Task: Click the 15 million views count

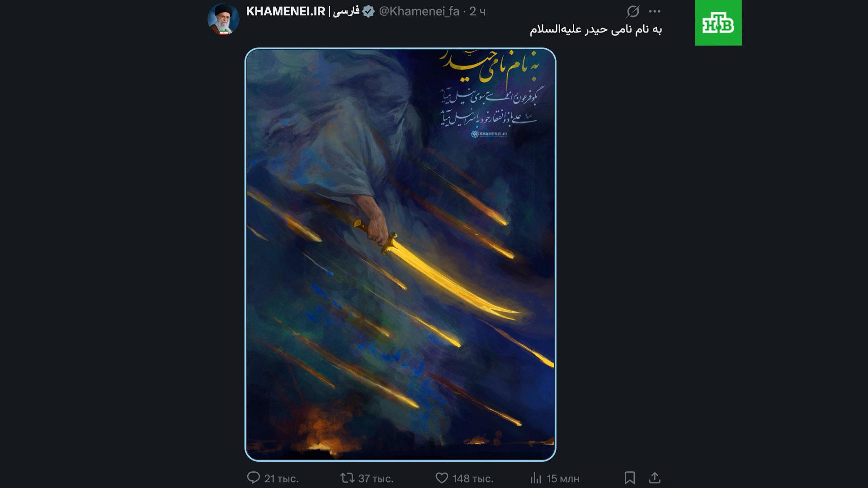Action: click(x=563, y=479)
